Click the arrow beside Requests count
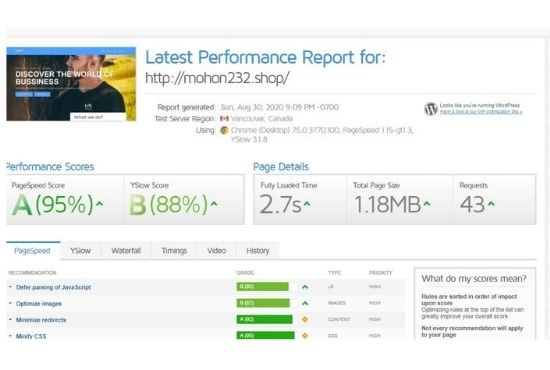550x370 pixels. pos(491,203)
